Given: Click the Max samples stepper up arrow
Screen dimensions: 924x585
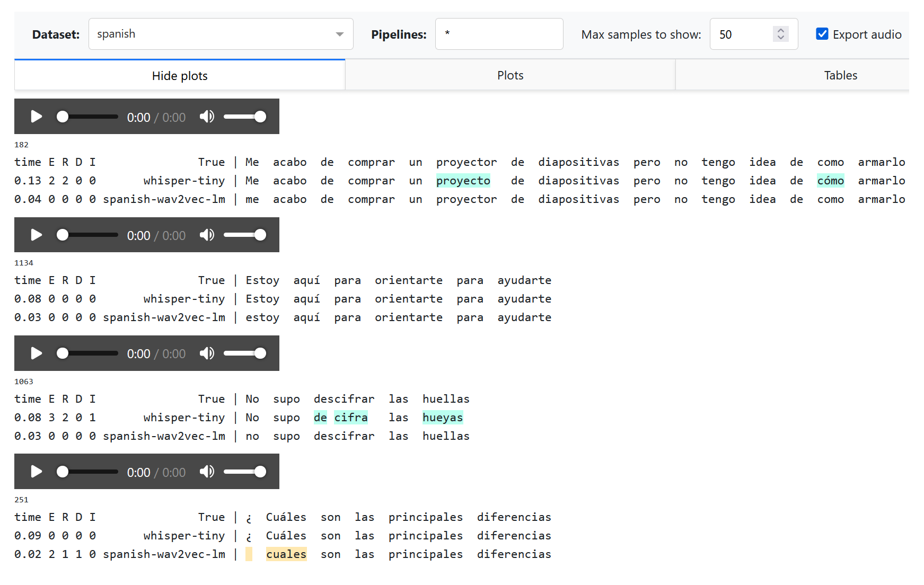Looking at the screenshot, I should pyautogui.click(x=780, y=30).
